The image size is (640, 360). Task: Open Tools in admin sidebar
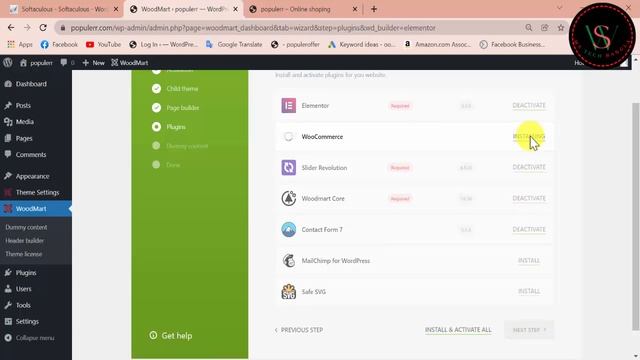[x=23, y=305]
